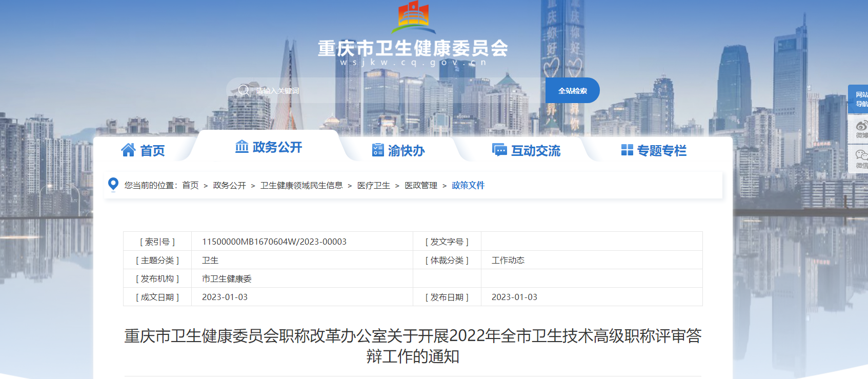Screen dimensions: 868x379
Task: Open the 专题专栏 navigation tab
Action: point(661,150)
